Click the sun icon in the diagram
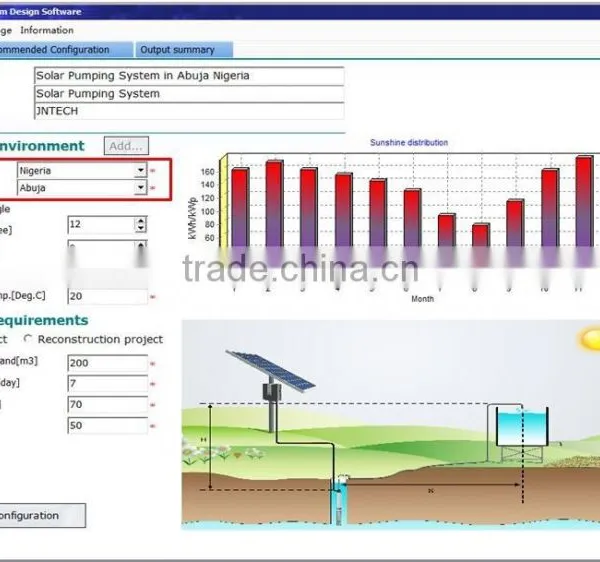 [x=591, y=338]
